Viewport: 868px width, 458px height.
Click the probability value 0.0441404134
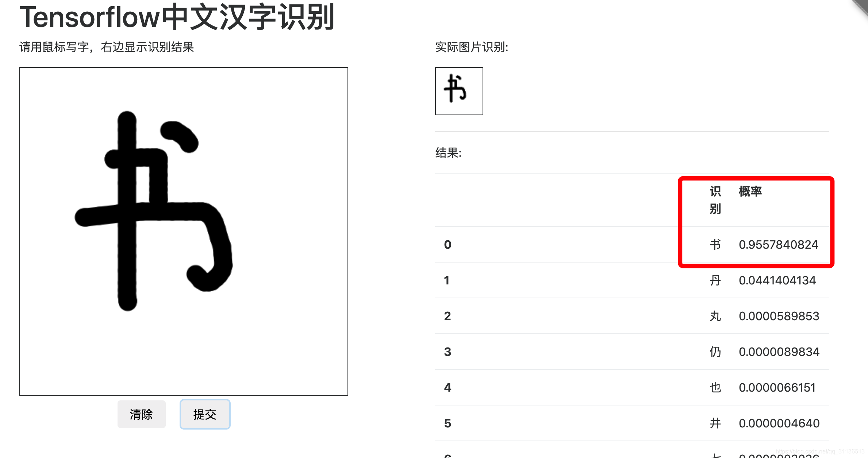(779, 280)
